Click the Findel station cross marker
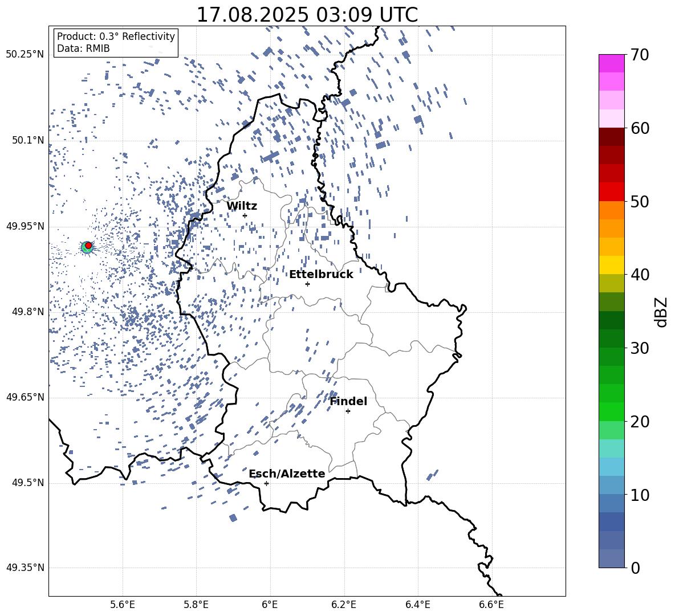675x616 pixels. pyautogui.click(x=348, y=411)
